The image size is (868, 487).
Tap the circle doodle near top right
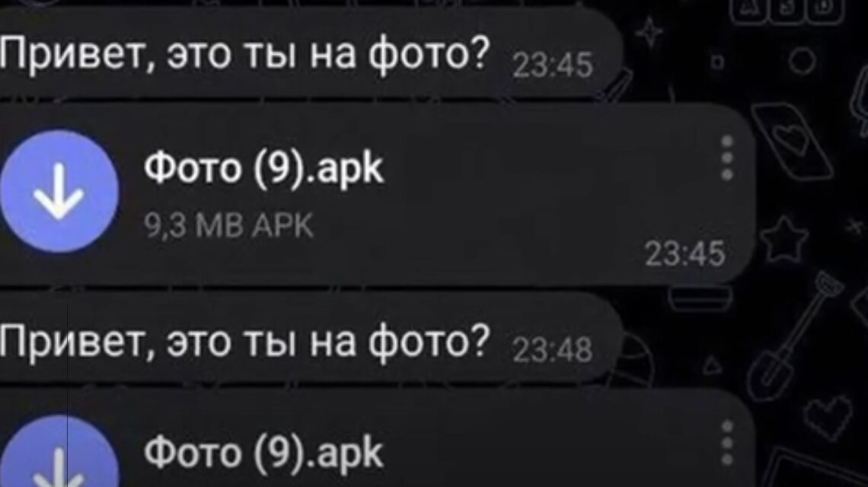tap(802, 61)
